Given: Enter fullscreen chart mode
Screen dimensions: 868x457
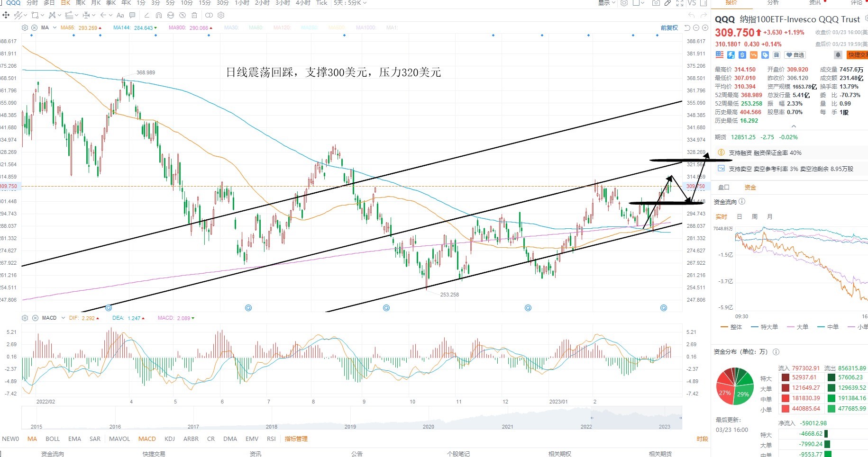Looking at the screenshot, I should pos(680,3).
